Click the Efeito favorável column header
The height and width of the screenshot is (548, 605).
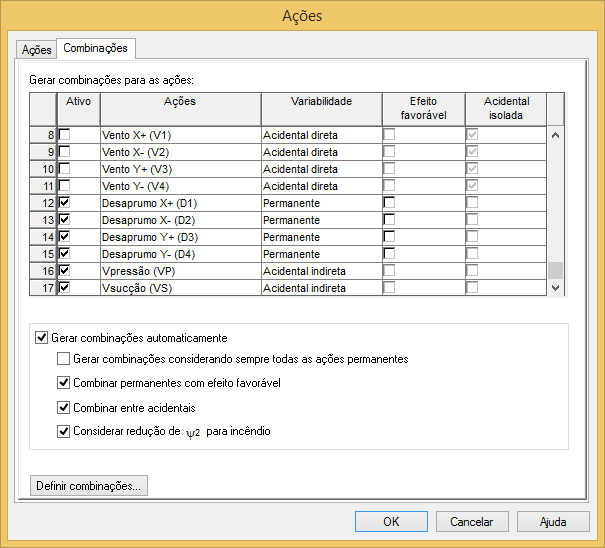click(x=424, y=109)
